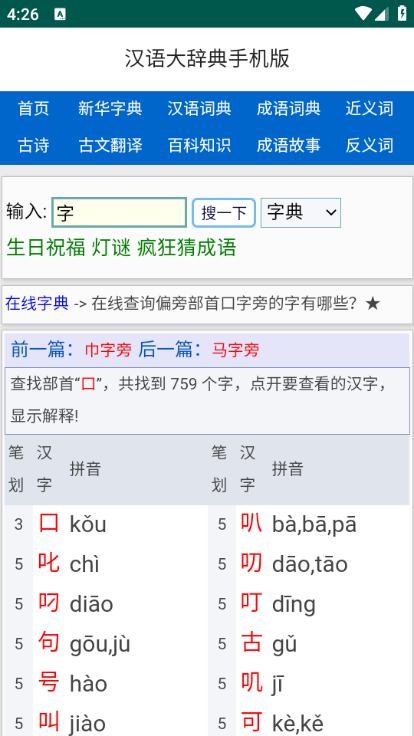Click the 汉语大辞典手机版 page title
The width and height of the screenshot is (414, 736).
207,59
